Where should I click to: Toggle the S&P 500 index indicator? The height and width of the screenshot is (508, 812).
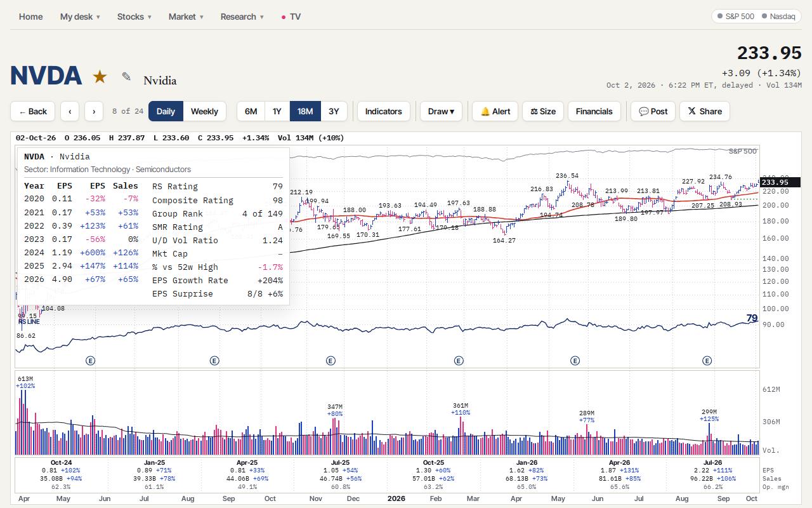(x=736, y=17)
